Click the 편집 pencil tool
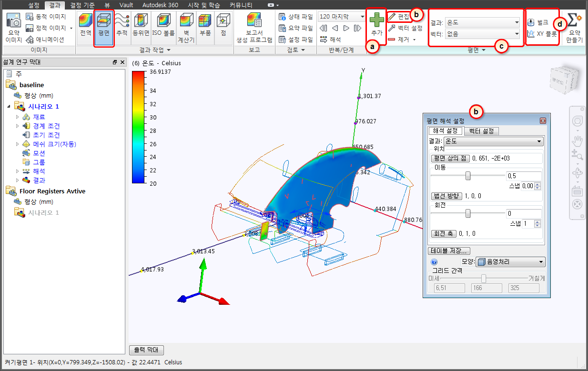588x371 pixels. [x=399, y=17]
